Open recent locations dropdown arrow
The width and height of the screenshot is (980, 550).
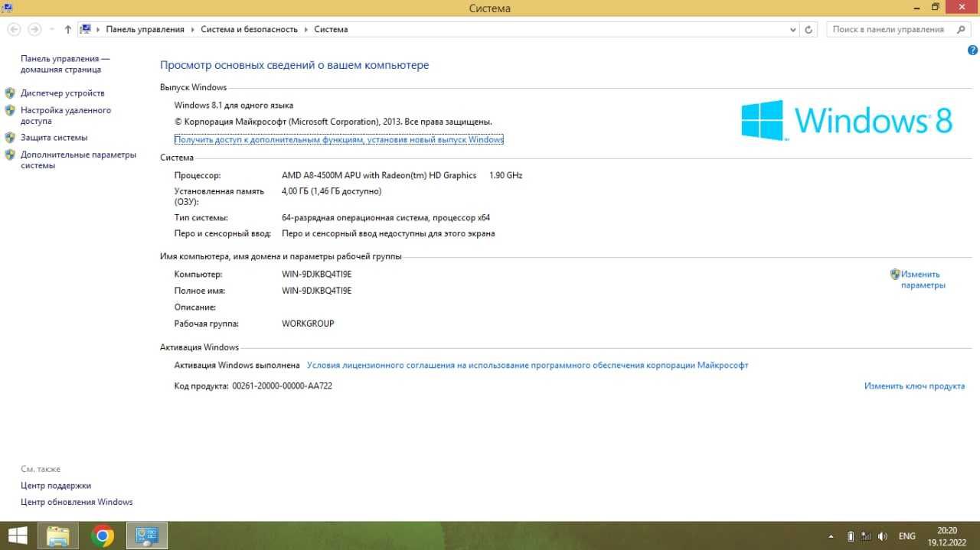(x=52, y=29)
